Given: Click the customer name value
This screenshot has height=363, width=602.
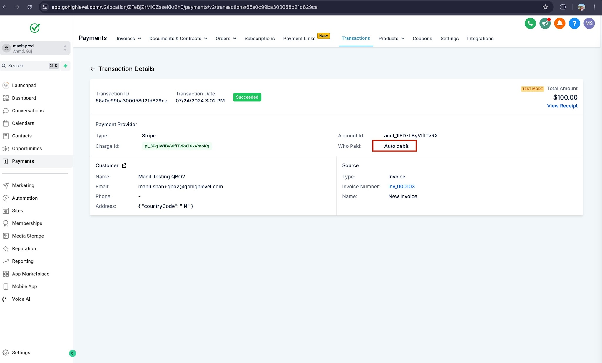Looking at the screenshot, I should [x=162, y=177].
